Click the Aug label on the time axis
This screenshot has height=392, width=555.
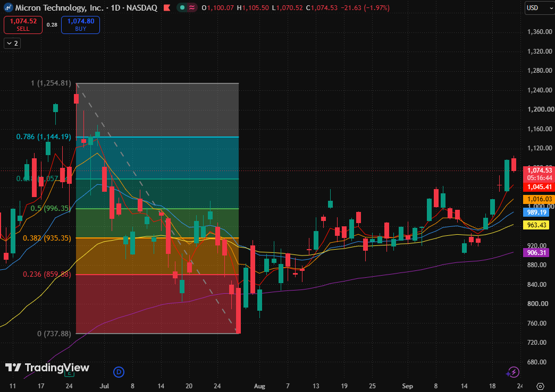(259, 386)
